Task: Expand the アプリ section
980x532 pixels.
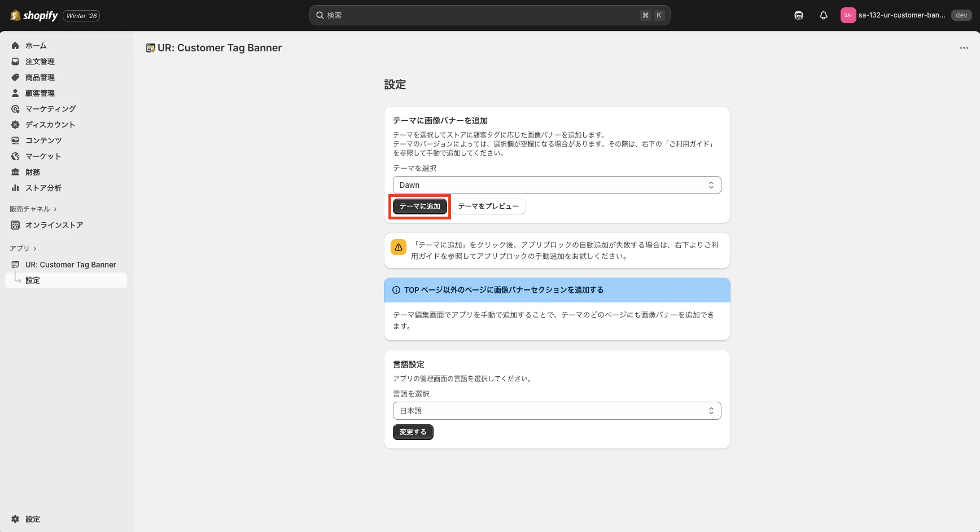Action: click(x=23, y=249)
